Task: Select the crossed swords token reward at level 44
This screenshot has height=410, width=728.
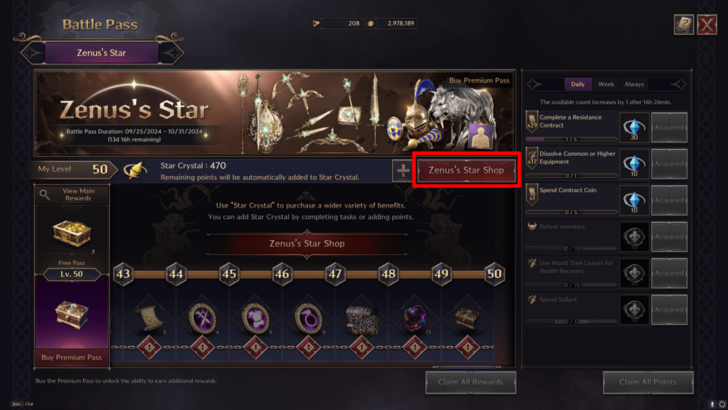Action: 202,319
